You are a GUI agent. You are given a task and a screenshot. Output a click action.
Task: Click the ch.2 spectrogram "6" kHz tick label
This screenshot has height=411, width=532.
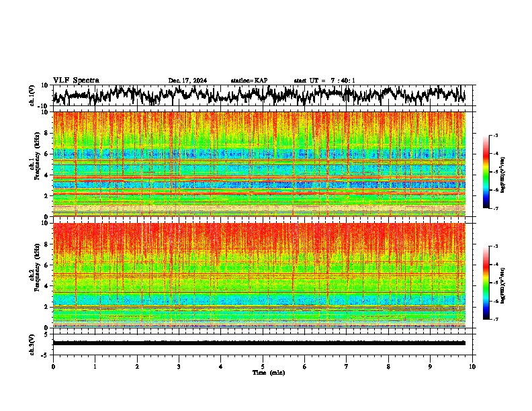(x=46, y=265)
